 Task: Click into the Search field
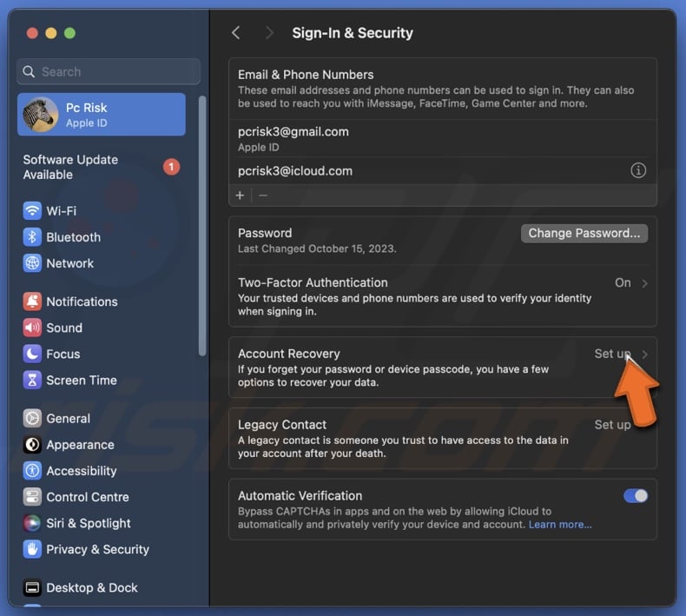click(x=109, y=71)
